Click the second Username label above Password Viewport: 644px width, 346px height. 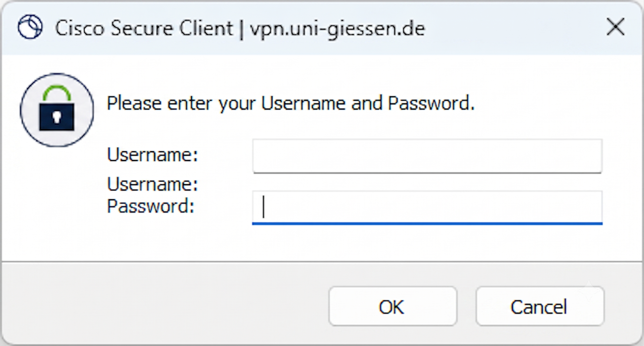pyautogui.click(x=152, y=184)
